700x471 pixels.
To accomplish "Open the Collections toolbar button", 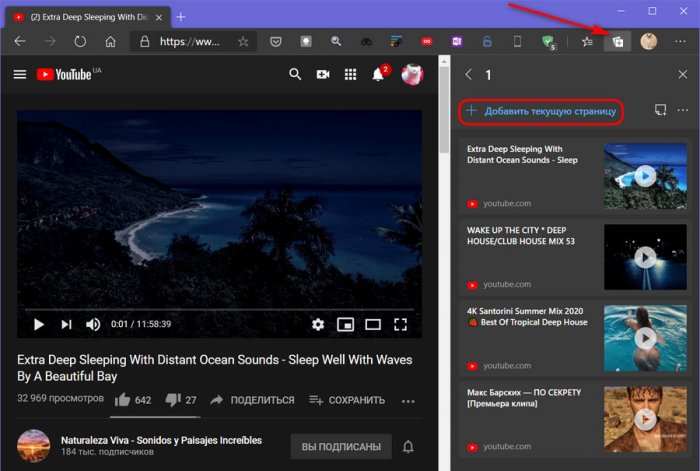I will pos(617,42).
